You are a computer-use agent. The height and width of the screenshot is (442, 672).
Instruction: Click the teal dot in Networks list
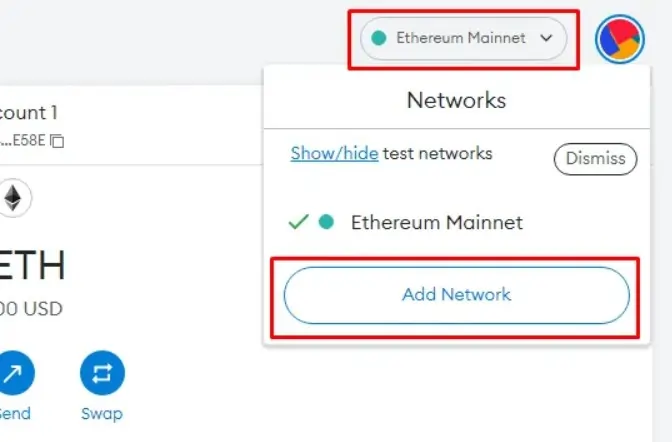(326, 222)
